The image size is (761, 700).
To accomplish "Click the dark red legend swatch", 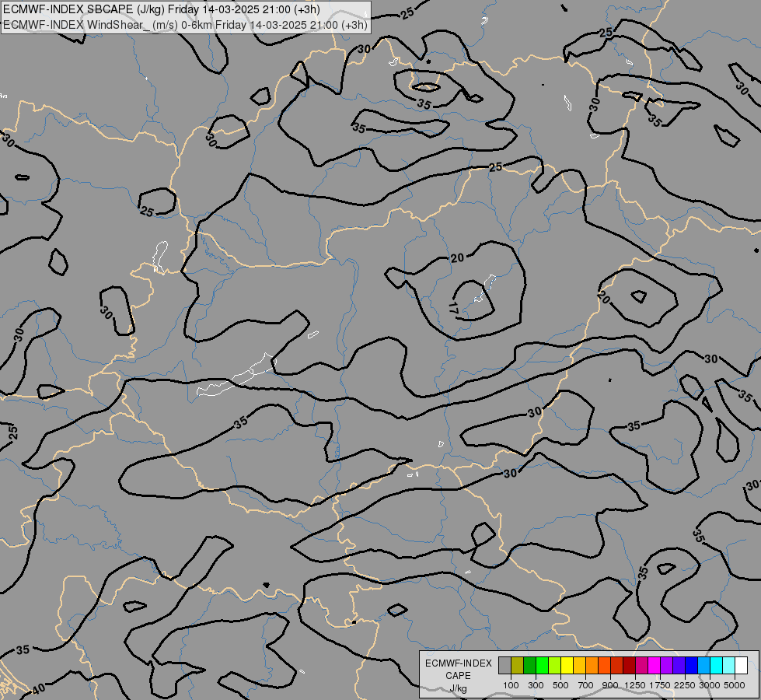I will point(630,665).
